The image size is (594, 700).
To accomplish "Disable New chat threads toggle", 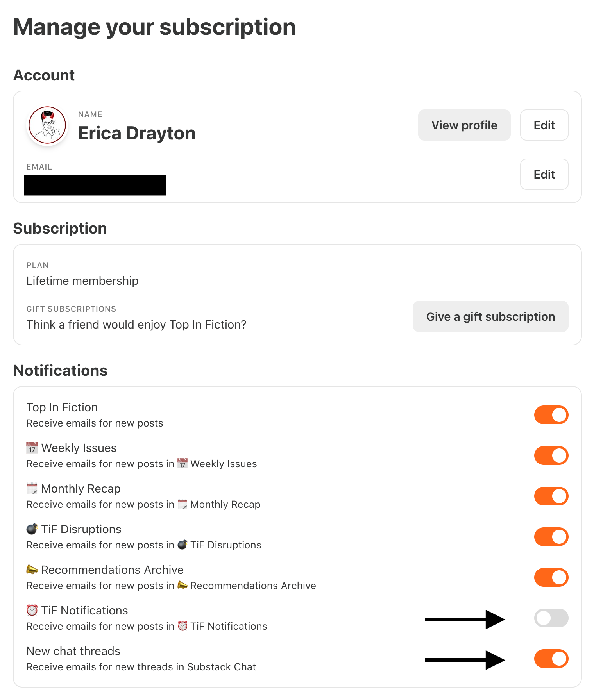I will [x=551, y=659].
